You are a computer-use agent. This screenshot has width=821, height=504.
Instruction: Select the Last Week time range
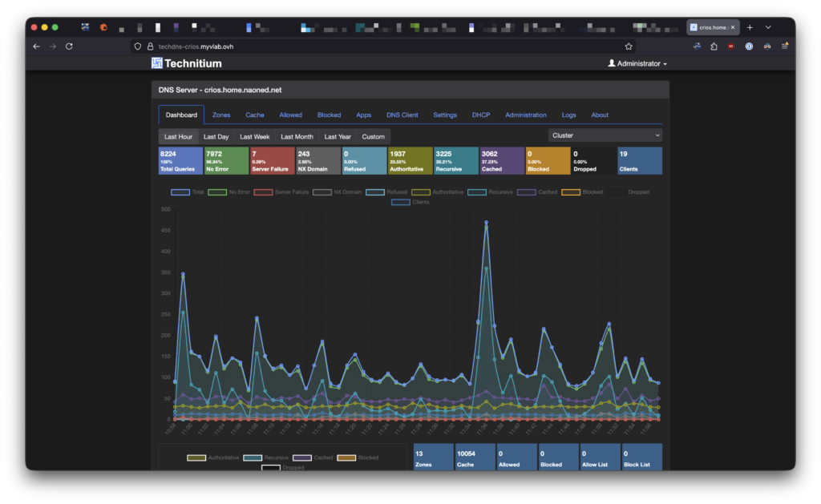point(255,136)
